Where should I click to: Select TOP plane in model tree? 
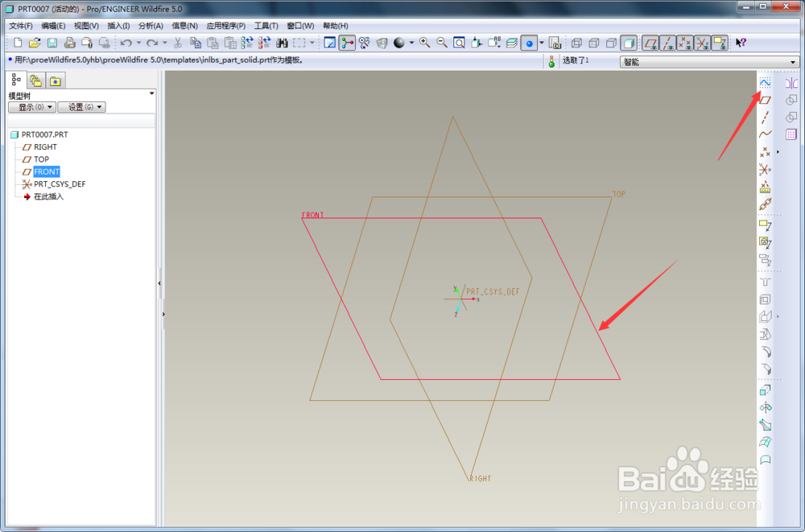click(41, 159)
